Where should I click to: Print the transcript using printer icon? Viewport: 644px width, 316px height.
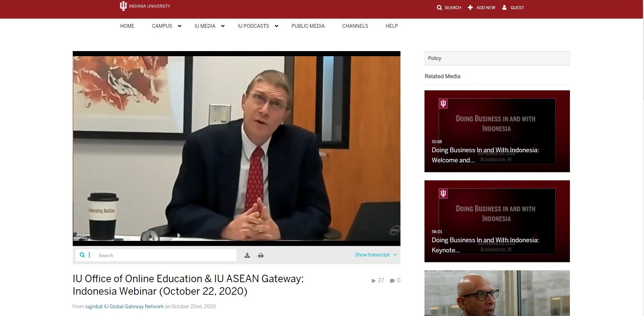[x=261, y=255]
